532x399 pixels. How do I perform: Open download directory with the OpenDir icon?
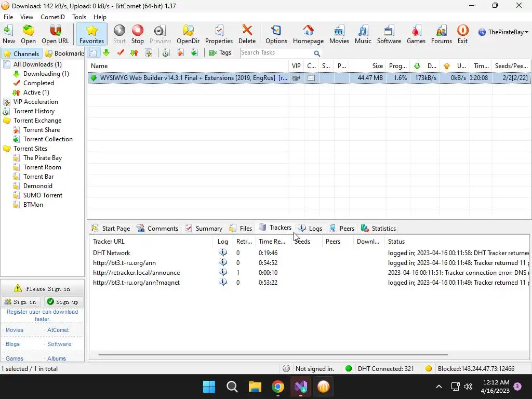coord(188,34)
